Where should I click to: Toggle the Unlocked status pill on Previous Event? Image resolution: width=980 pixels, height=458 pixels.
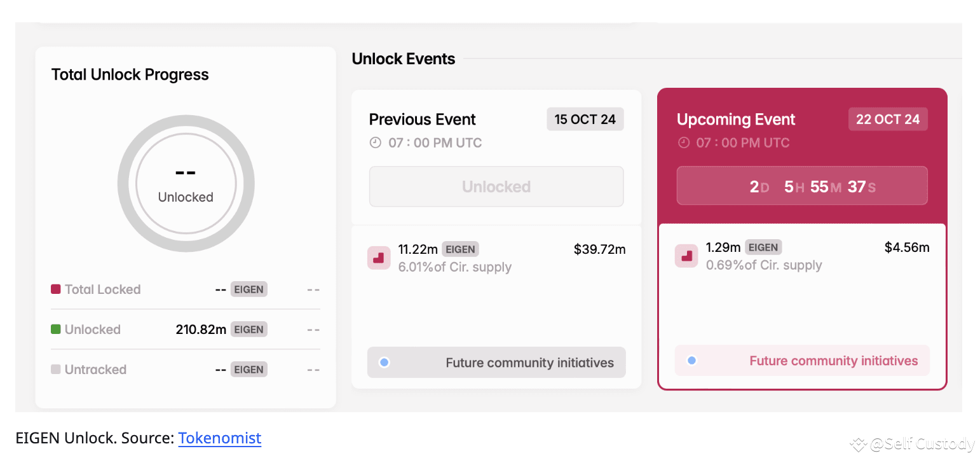(496, 186)
